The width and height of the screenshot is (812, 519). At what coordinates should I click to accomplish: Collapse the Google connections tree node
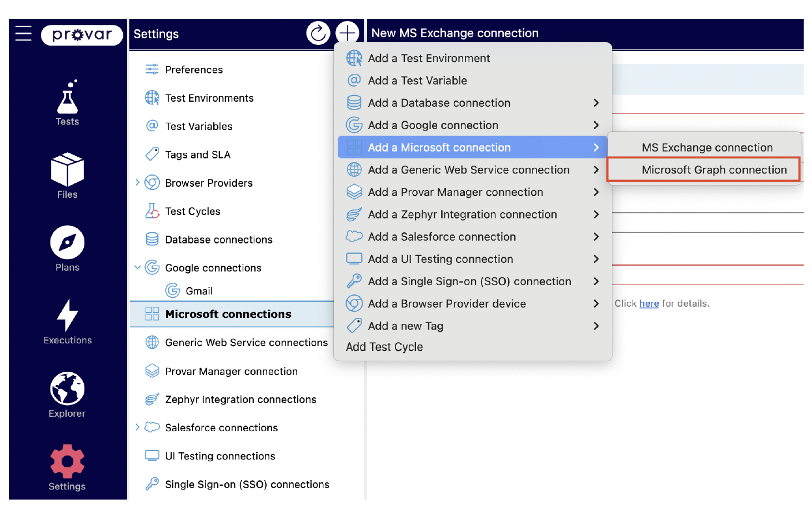click(x=138, y=267)
